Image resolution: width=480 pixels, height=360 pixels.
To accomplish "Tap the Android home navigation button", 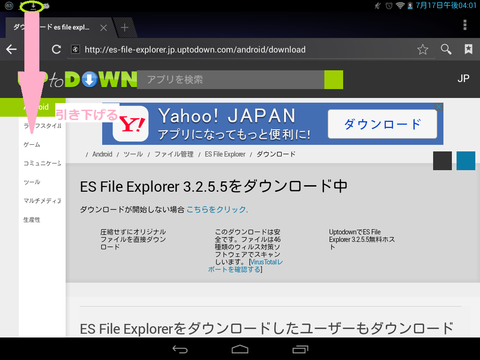I will 240,349.
